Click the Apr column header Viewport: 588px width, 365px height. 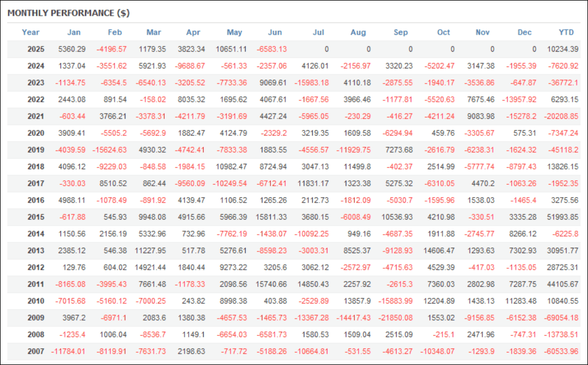(x=193, y=32)
